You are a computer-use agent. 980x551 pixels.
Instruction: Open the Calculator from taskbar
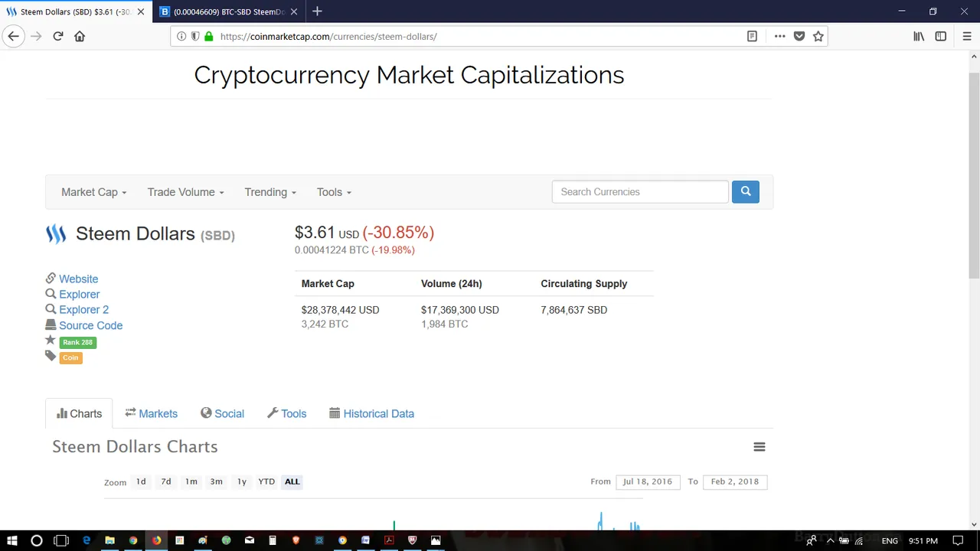pos(273,540)
